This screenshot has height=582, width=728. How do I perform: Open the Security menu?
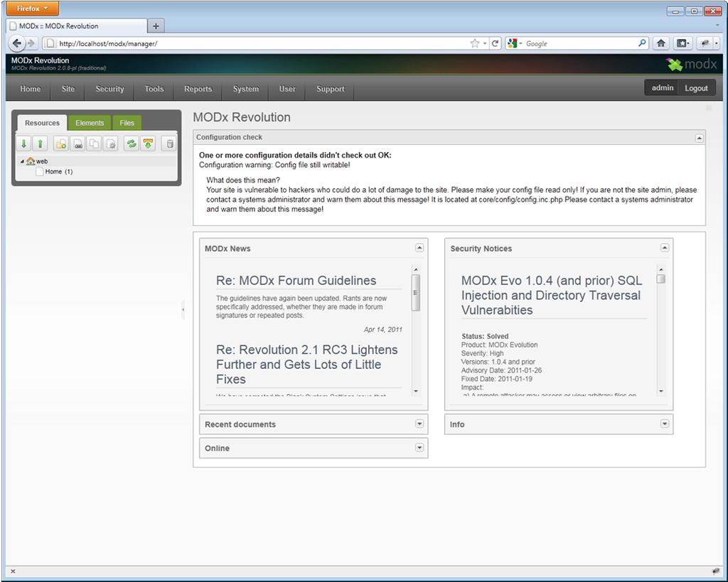[x=109, y=89]
